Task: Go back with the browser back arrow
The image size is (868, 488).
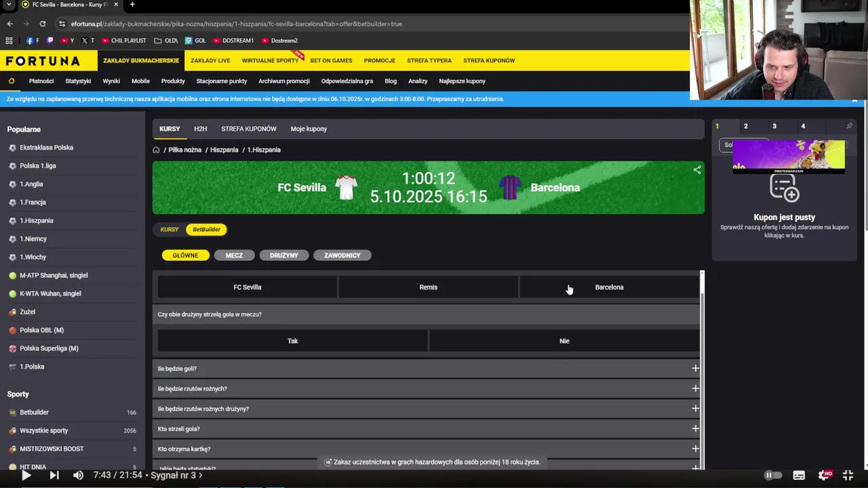Action: tap(9, 24)
